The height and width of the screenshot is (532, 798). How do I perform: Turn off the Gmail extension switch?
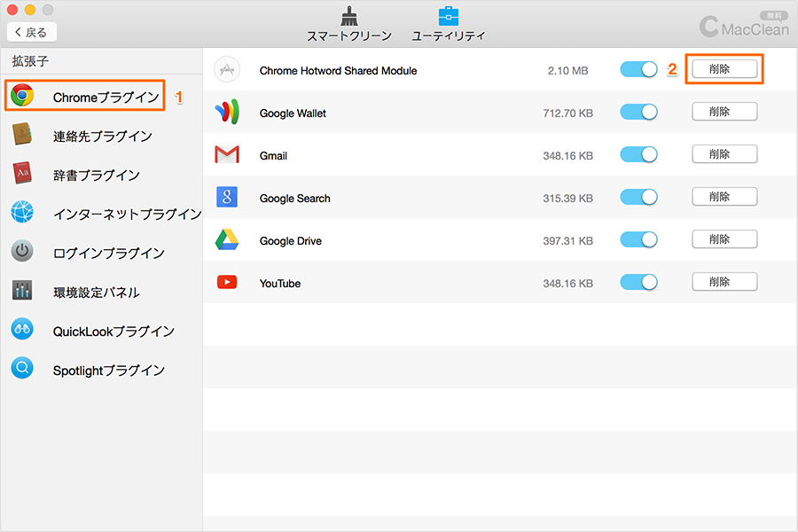(638, 154)
